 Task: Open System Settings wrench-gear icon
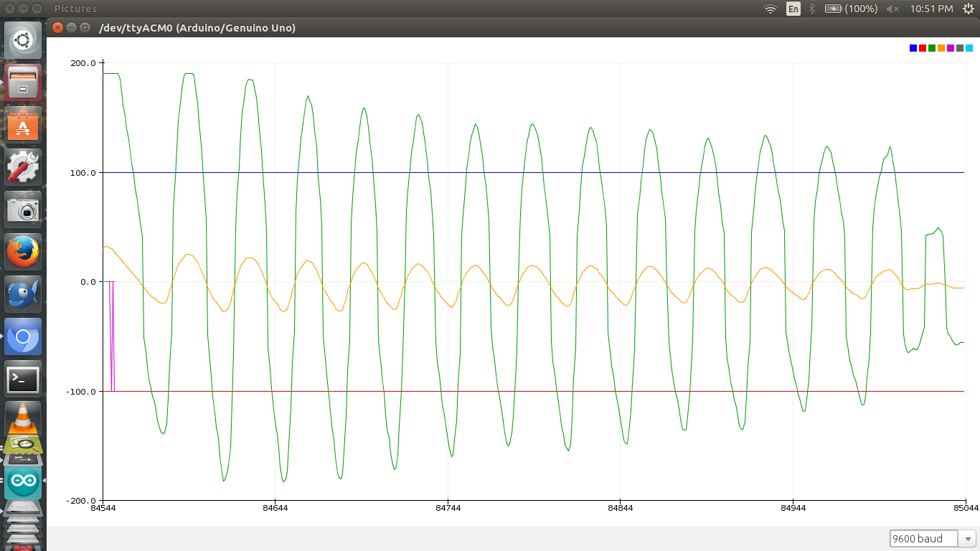pos(23,167)
